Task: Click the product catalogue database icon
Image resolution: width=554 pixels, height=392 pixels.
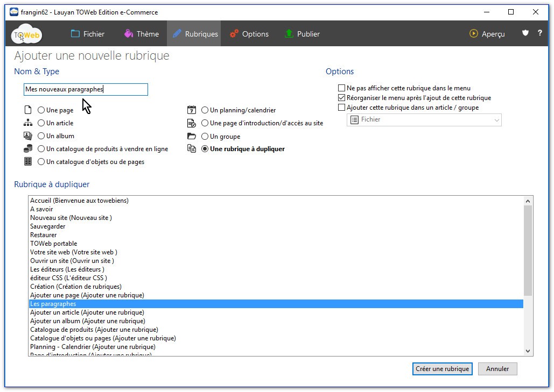Action: [x=28, y=149]
